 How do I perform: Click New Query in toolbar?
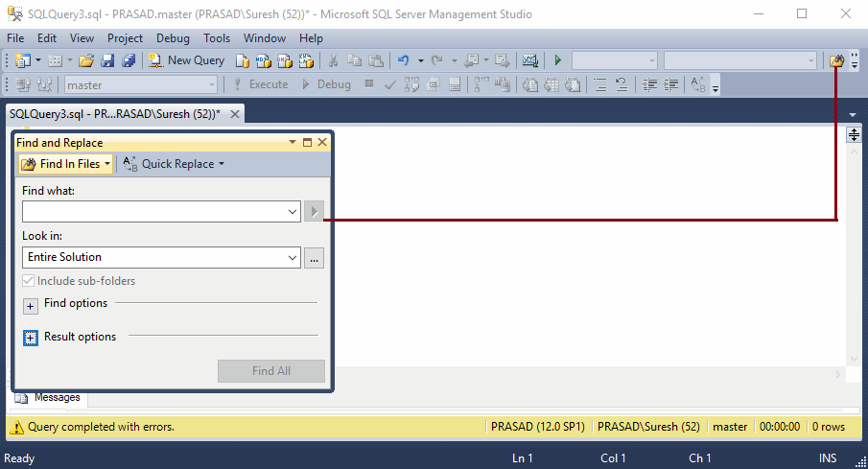187,60
